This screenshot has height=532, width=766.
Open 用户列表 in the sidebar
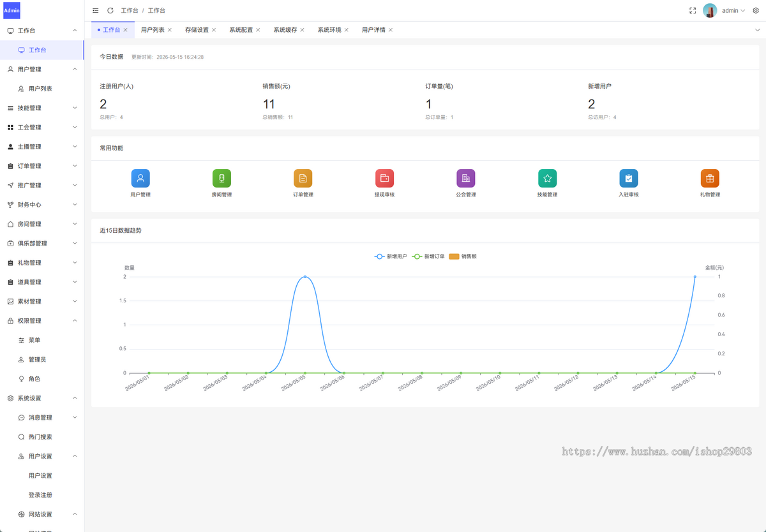[42, 89]
